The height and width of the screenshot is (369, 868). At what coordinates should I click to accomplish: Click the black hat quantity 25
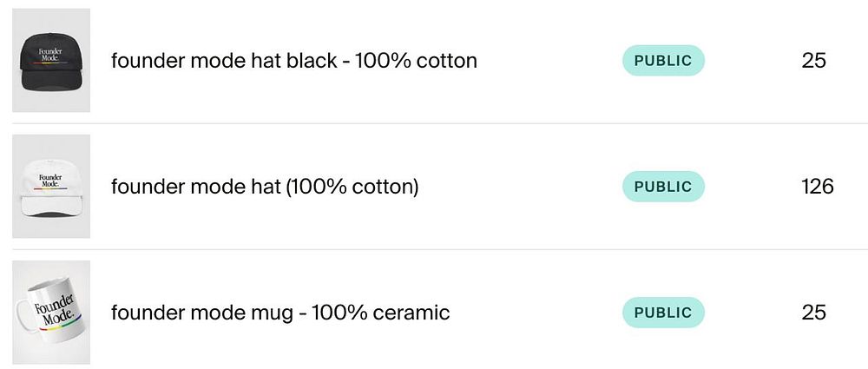tap(813, 61)
